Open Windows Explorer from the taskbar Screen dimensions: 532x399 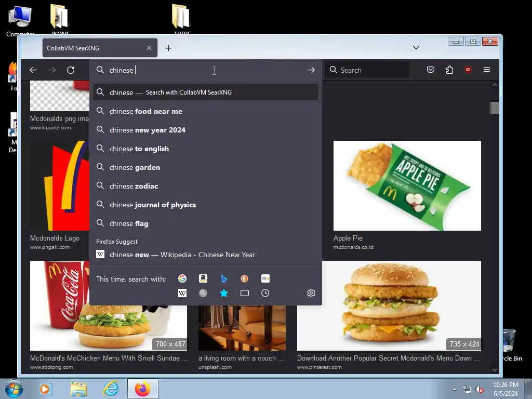pyautogui.click(x=79, y=389)
